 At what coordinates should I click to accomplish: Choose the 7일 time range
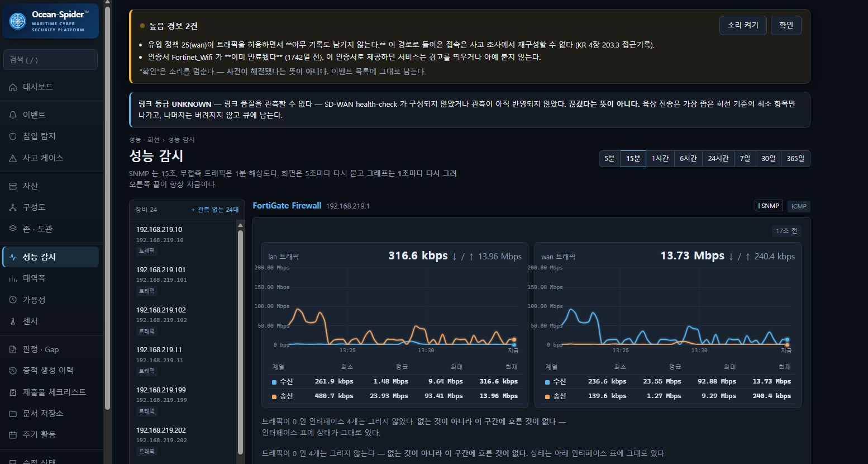[x=745, y=159]
